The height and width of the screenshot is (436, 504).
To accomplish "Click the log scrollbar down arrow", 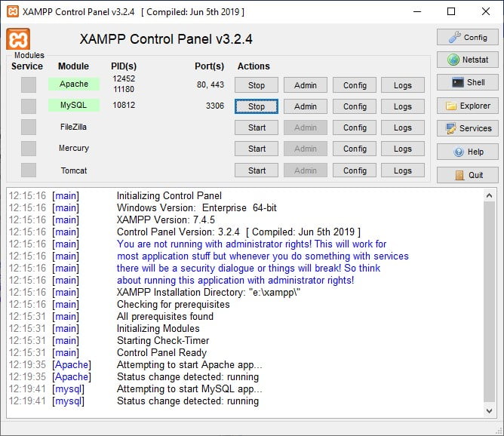I will tap(489, 410).
